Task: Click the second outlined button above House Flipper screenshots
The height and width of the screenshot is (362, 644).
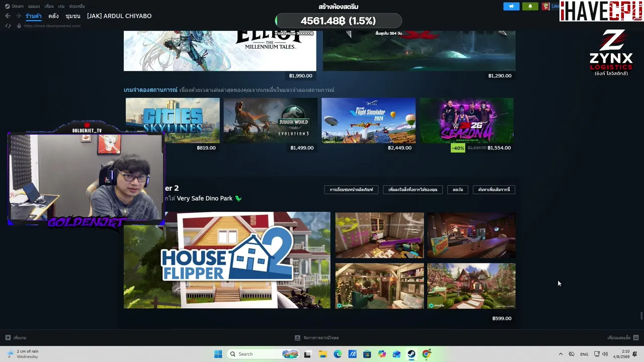Action: tap(413, 190)
